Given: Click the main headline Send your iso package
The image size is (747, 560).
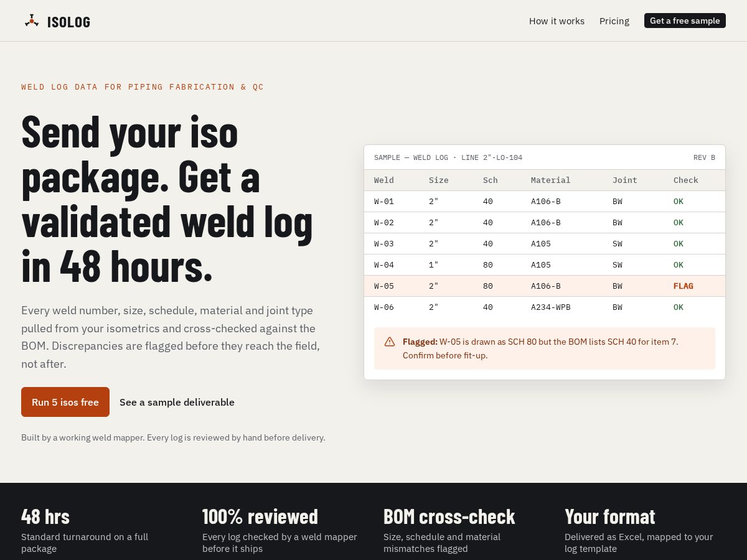Looking at the screenshot, I should 167,198.
